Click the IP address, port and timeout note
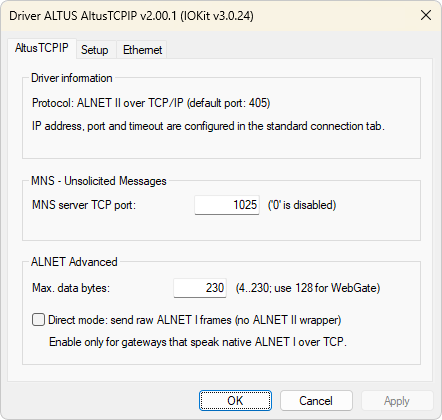This screenshot has height=420, width=442. (208, 126)
